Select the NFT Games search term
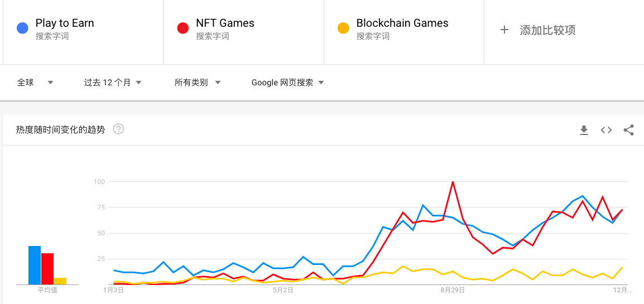The width and height of the screenshot is (644, 304). click(225, 23)
